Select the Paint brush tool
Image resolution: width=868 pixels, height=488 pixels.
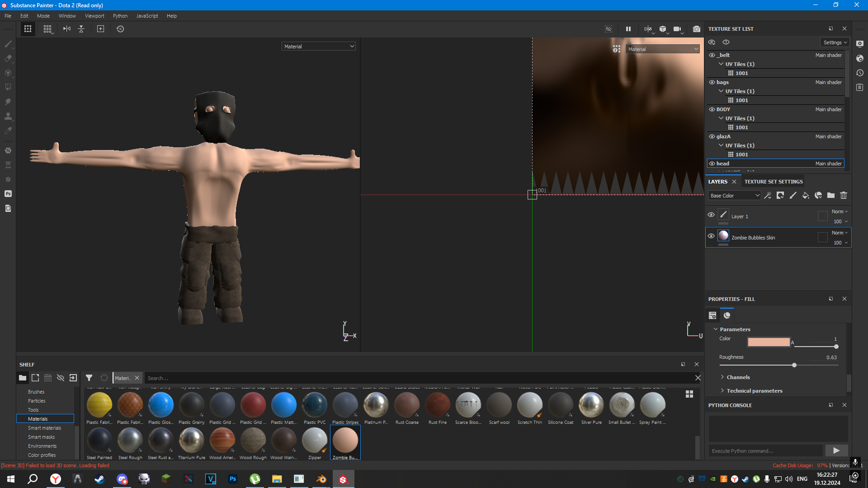coord(8,44)
